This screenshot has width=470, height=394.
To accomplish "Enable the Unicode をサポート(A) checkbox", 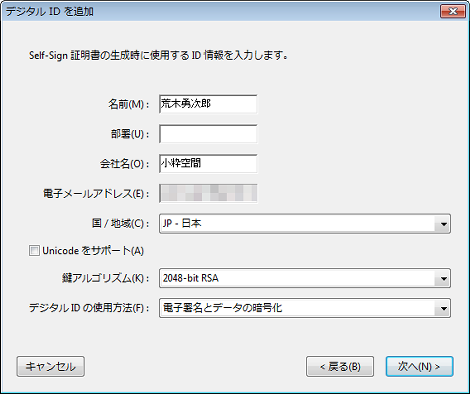I will 34,250.
